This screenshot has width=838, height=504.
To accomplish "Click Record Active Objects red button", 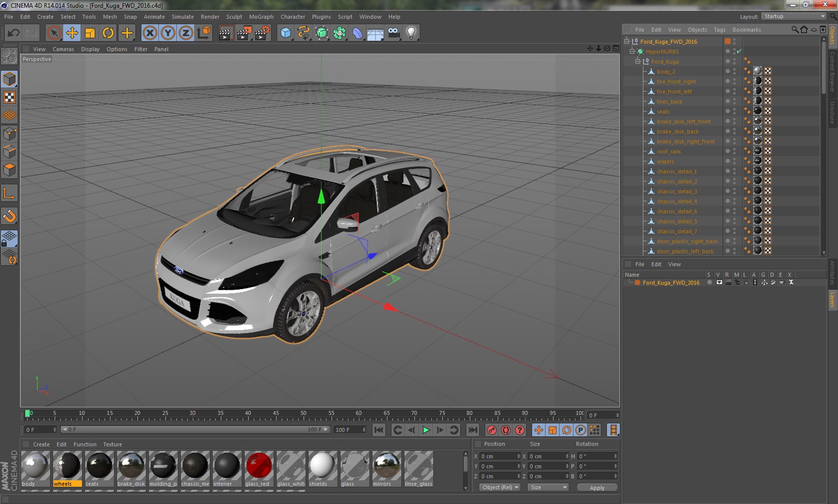I will click(x=491, y=430).
